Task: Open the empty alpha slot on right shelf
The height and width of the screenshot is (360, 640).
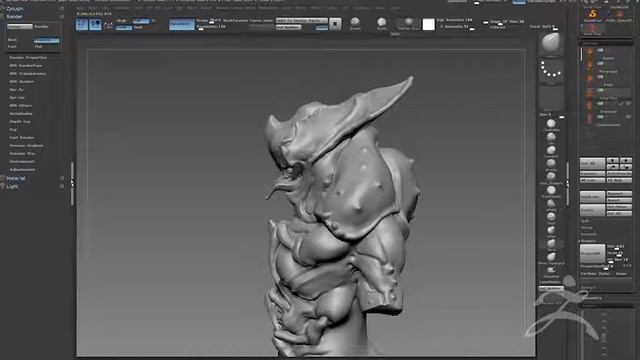Action: (551, 98)
